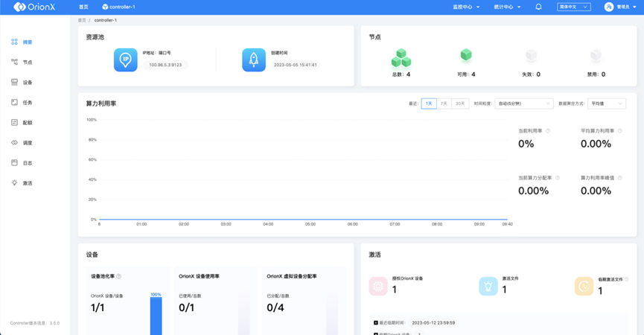Click help icon beside 当前算力分配率
This screenshot has width=644, height=335.
pyautogui.click(x=558, y=178)
